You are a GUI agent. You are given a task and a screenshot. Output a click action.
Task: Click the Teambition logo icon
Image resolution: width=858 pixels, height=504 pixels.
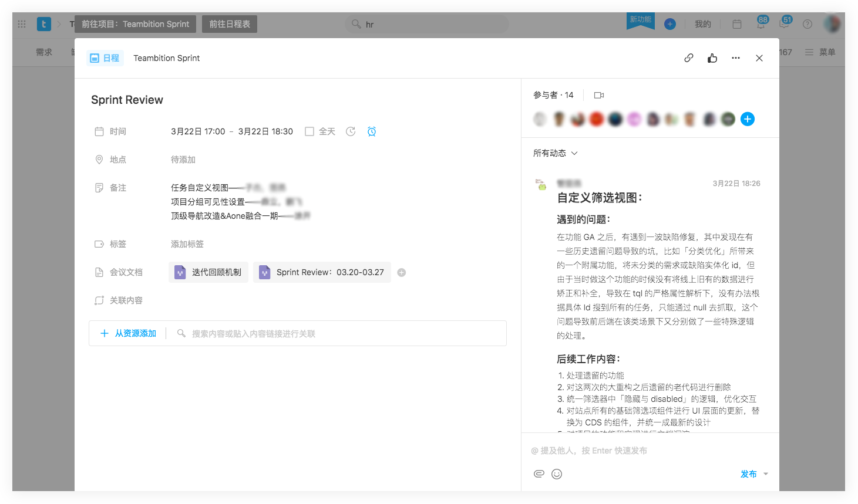coord(44,24)
